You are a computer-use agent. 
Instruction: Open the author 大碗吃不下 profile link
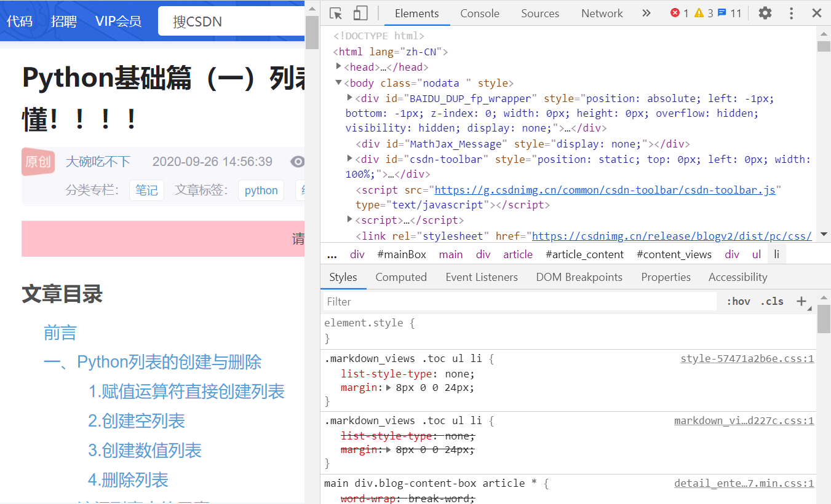[98, 162]
